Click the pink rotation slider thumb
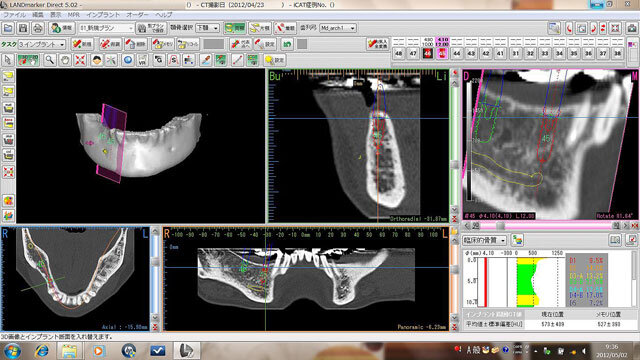640x360 pixels. [500, 226]
